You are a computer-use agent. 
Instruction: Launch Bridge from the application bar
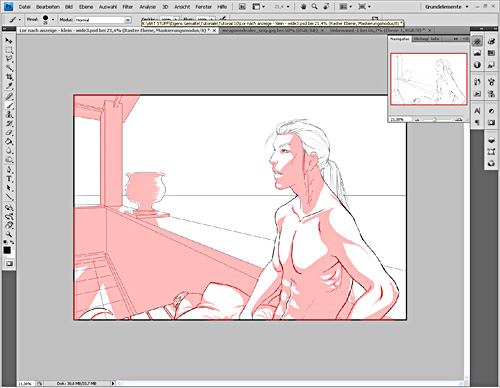click(x=242, y=7)
